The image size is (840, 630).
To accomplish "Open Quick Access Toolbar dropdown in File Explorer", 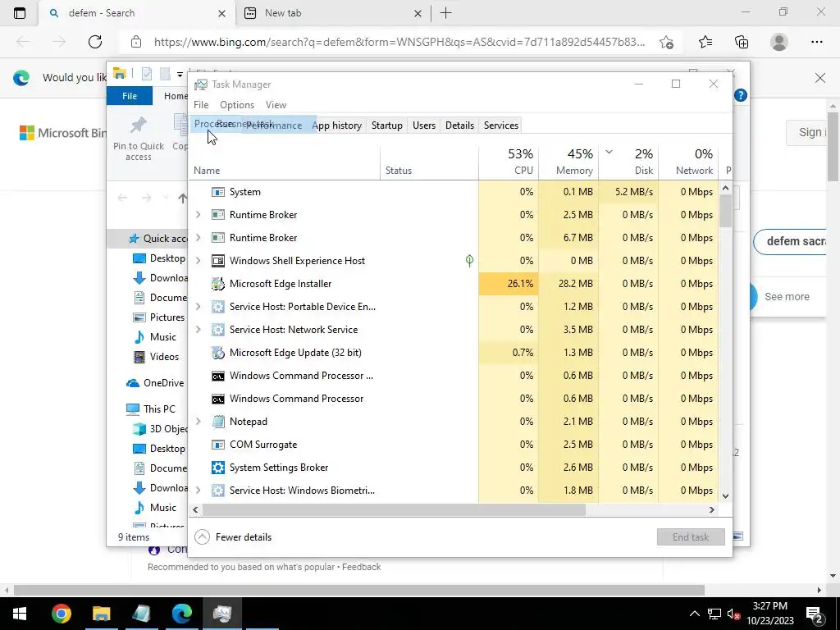I will (180, 75).
